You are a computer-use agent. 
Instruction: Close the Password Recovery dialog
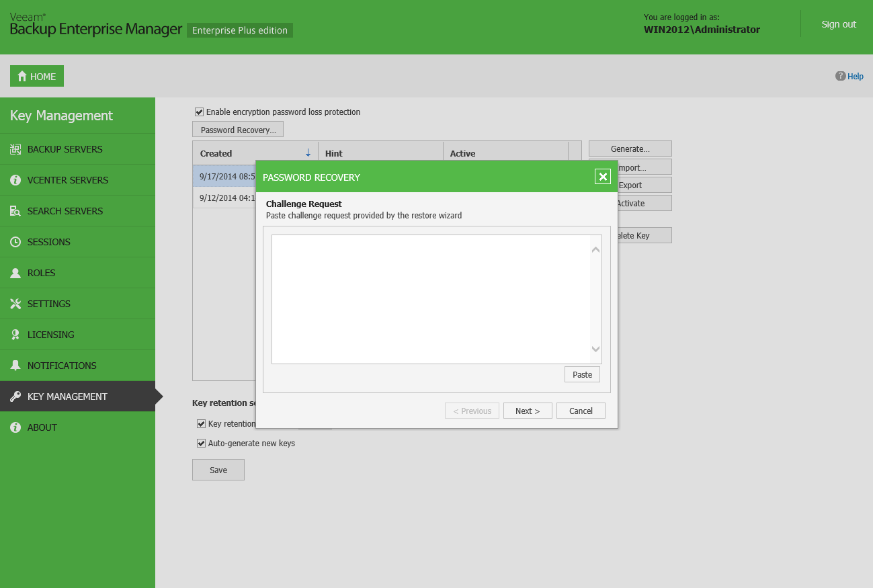coord(603,177)
